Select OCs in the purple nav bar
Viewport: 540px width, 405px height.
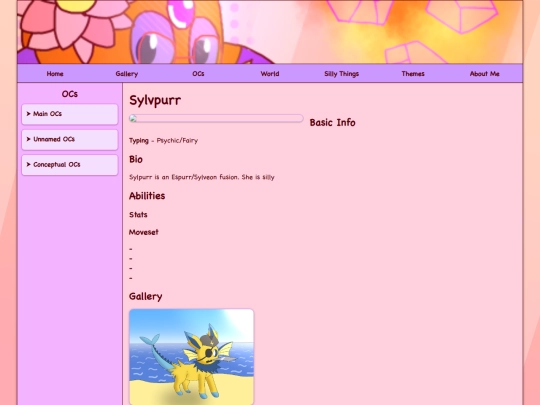(198, 74)
